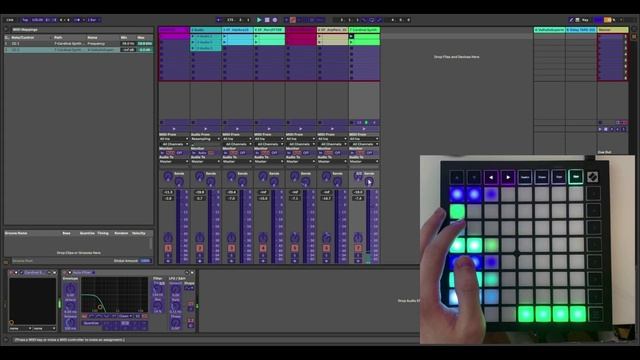Select the 7 Cardinal Synth track header
640x360 pixels.
[x=364, y=30]
